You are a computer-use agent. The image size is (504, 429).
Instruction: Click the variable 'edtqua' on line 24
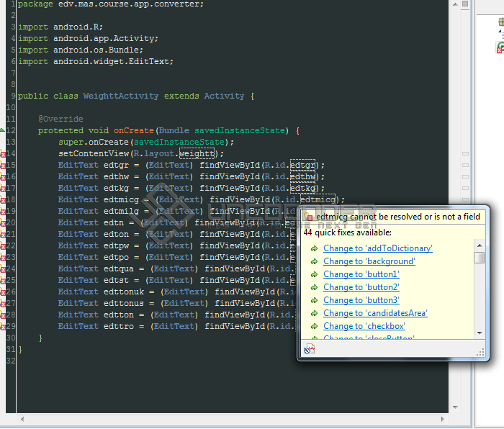tap(119, 269)
